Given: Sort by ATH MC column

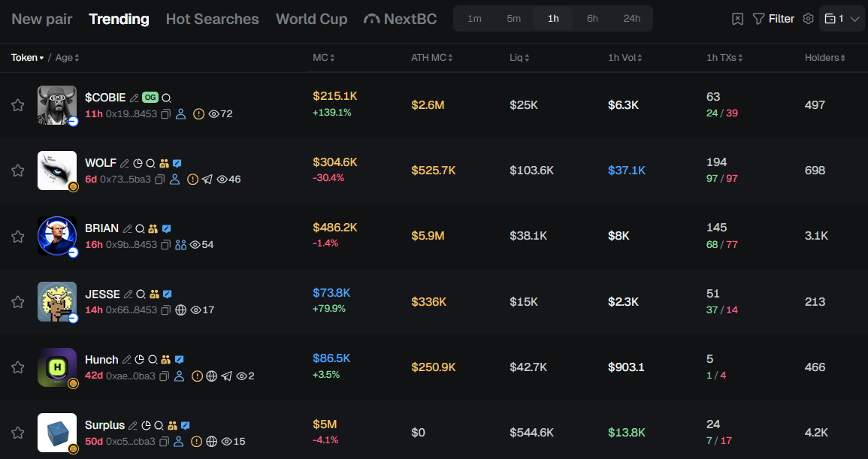Looking at the screenshot, I should click(x=432, y=58).
